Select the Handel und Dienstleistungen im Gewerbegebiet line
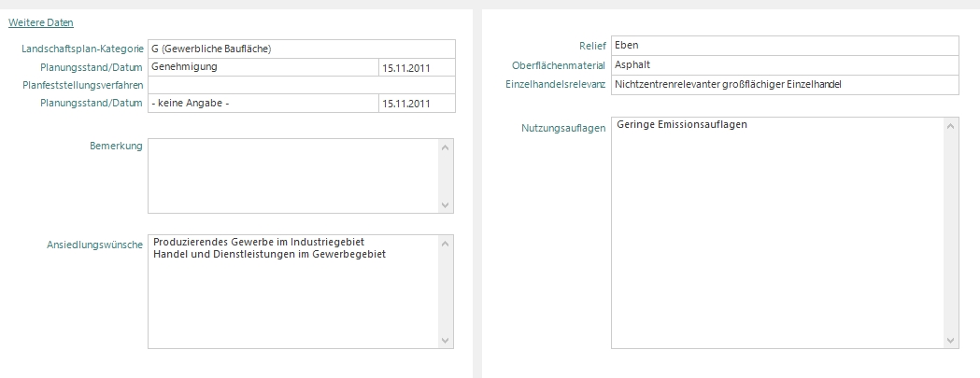This screenshot has height=378, width=980. pyautogui.click(x=269, y=255)
